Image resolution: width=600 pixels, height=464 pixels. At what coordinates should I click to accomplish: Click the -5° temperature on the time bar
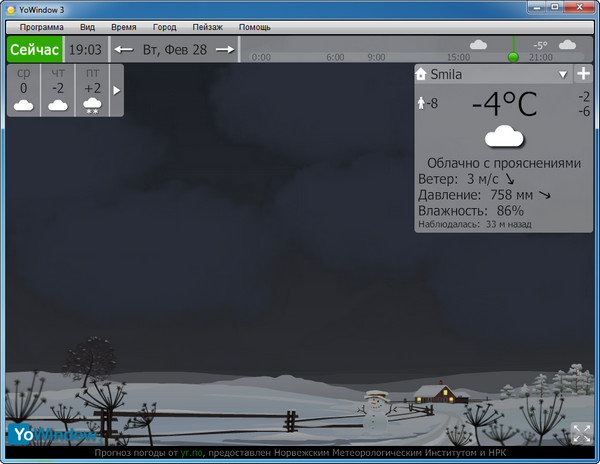coord(540,46)
